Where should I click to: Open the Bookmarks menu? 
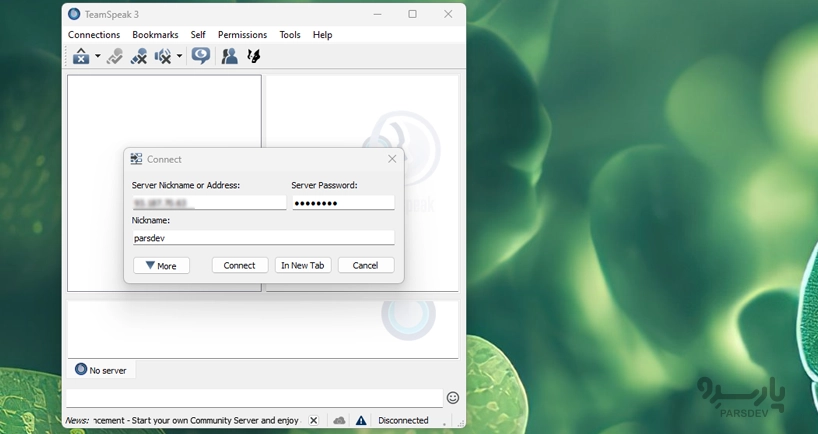coord(155,35)
